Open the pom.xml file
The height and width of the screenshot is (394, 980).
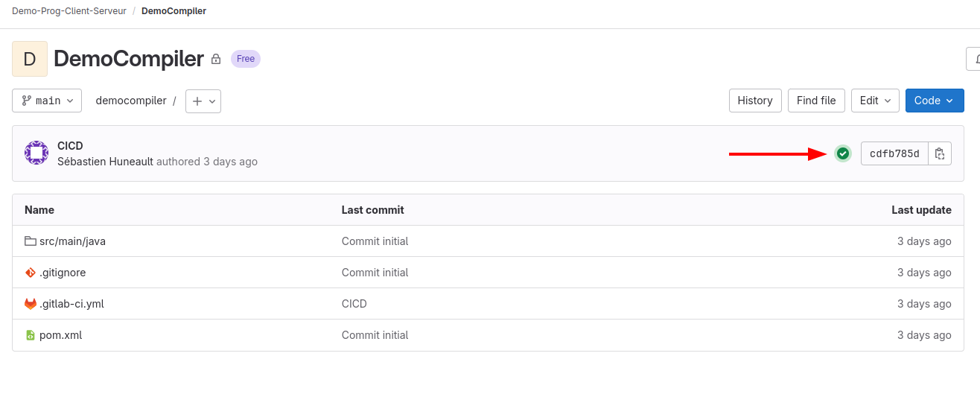coord(60,335)
